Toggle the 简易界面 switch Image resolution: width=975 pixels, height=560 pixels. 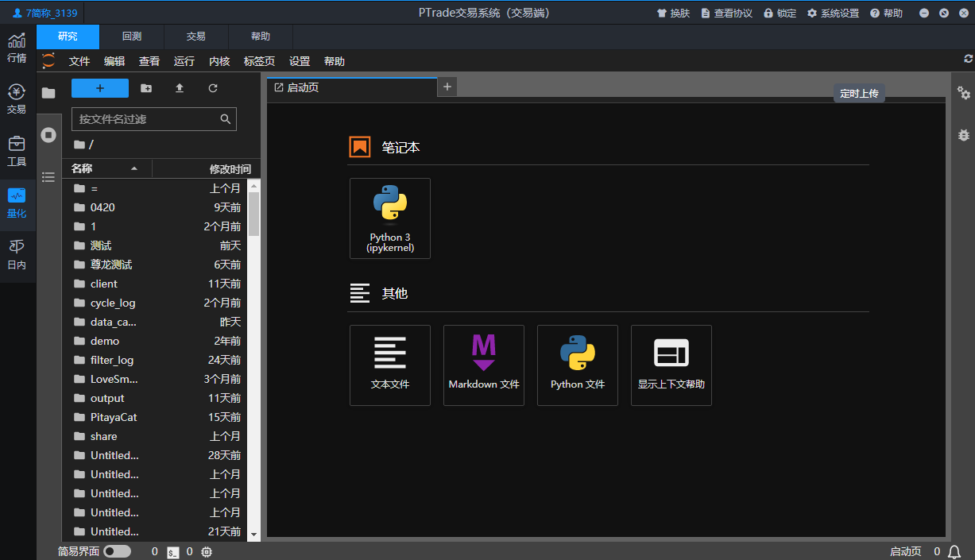(x=117, y=551)
